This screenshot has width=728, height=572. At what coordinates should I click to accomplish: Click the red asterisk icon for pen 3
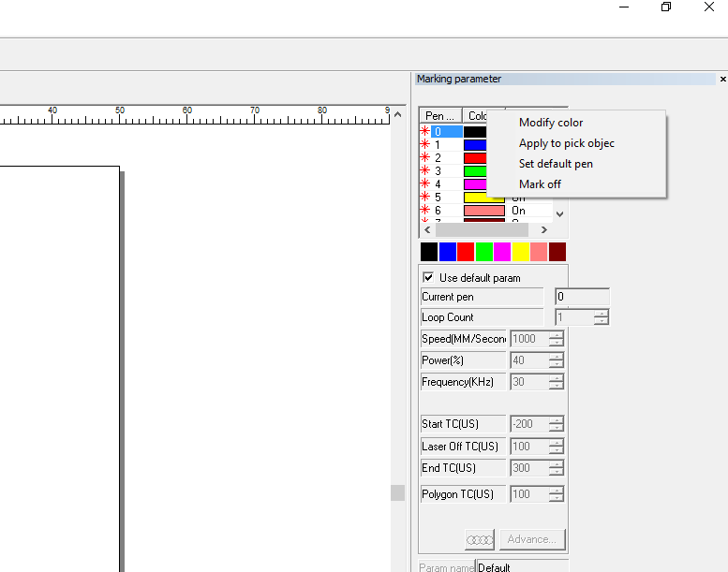point(425,171)
